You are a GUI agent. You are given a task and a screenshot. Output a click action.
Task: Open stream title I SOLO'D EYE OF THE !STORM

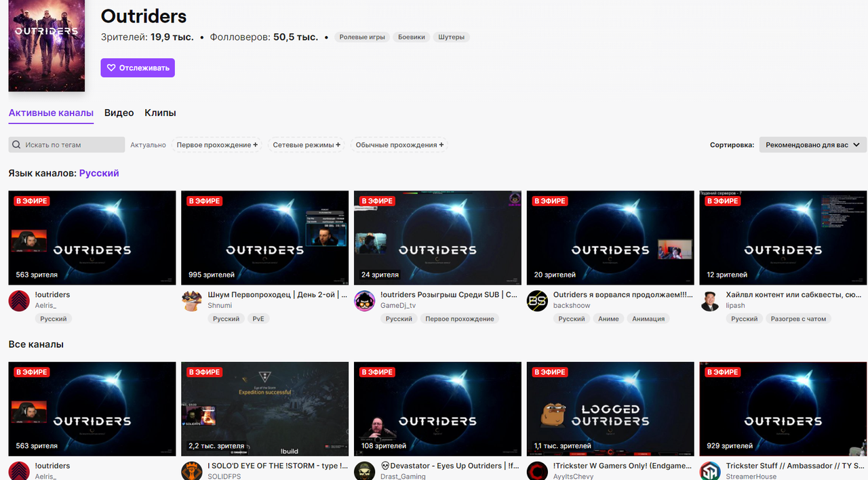click(277, 466)
